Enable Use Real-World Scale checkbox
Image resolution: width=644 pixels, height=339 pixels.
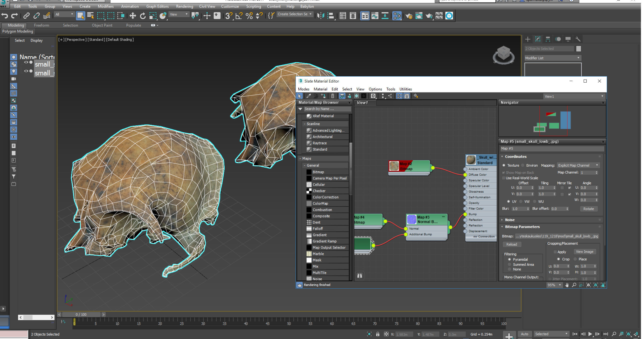point(504,178)
